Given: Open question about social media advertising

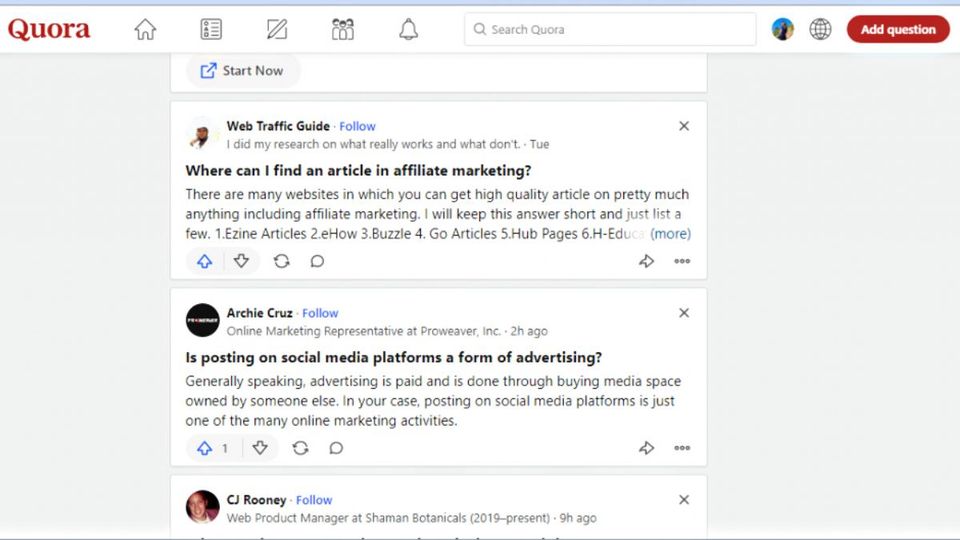Looking at the screenshot, I should [394, 357].
